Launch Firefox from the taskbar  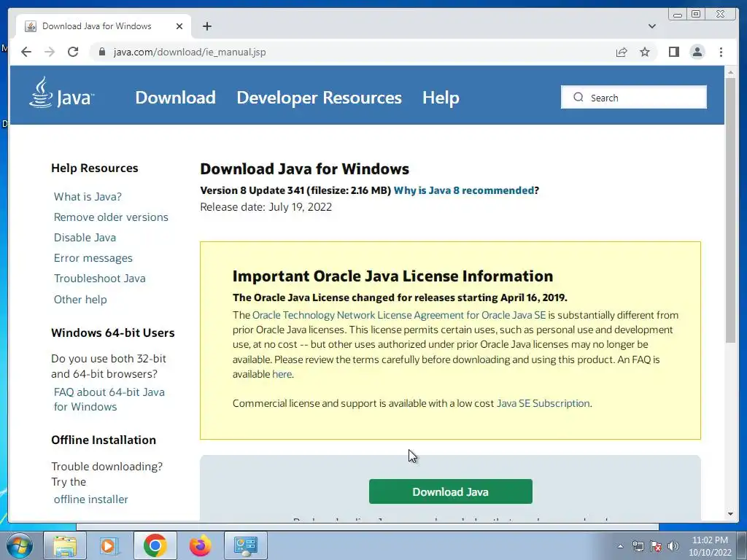200,545
